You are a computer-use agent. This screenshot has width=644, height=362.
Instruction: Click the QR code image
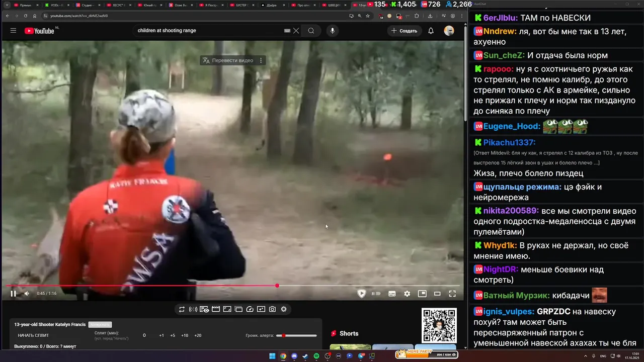point(439,325)
